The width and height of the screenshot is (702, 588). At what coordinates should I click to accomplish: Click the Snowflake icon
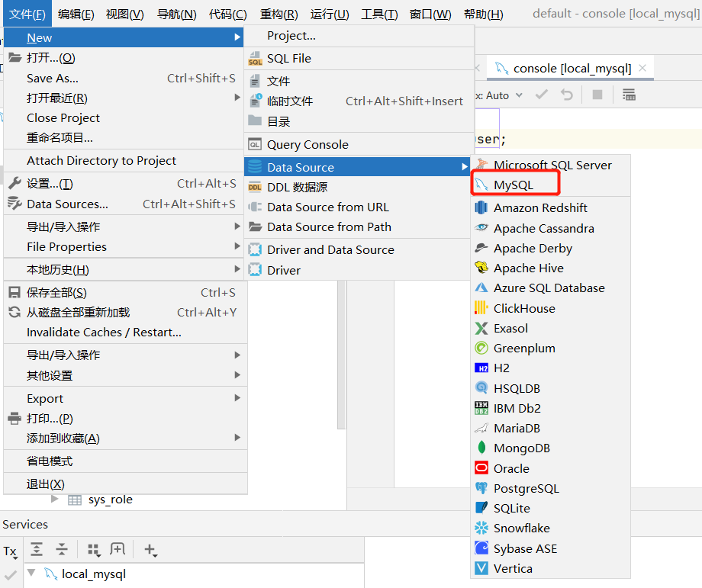[x=481, y=528]
